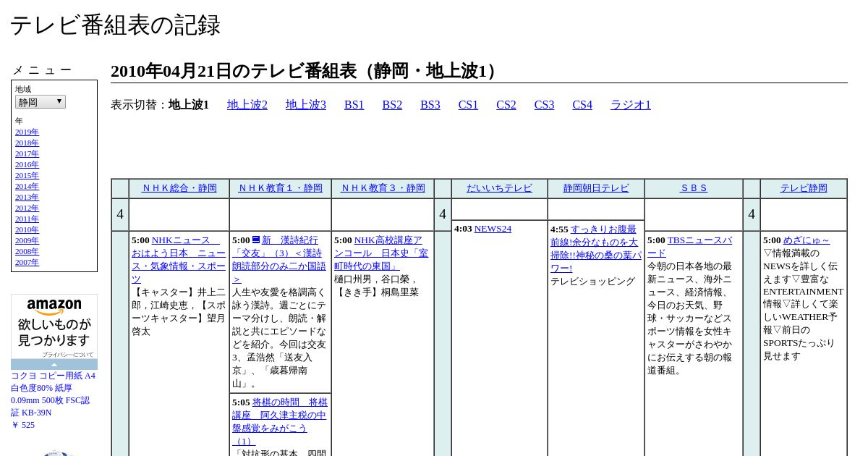Screen dimensions: 868x456
Task: Open the だいいちテレビ channel header
Action: tap(499, 188)
